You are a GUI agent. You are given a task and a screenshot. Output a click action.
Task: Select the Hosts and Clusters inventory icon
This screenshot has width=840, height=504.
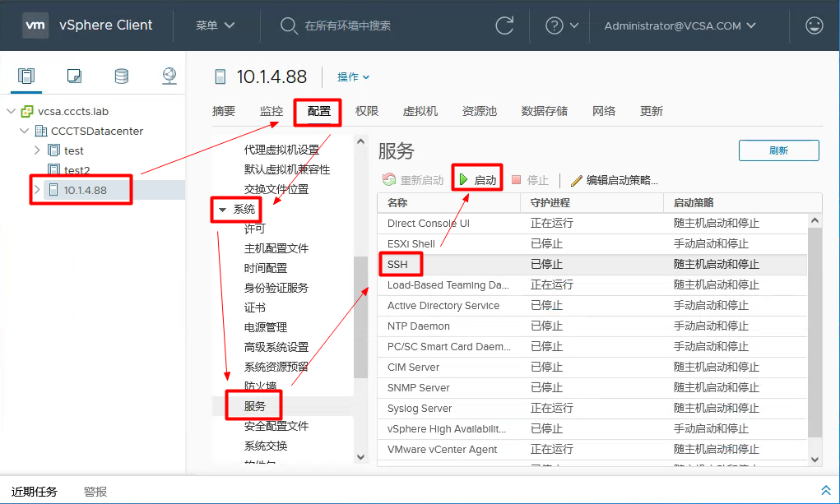pyautogui.click(x=26, y=76)
